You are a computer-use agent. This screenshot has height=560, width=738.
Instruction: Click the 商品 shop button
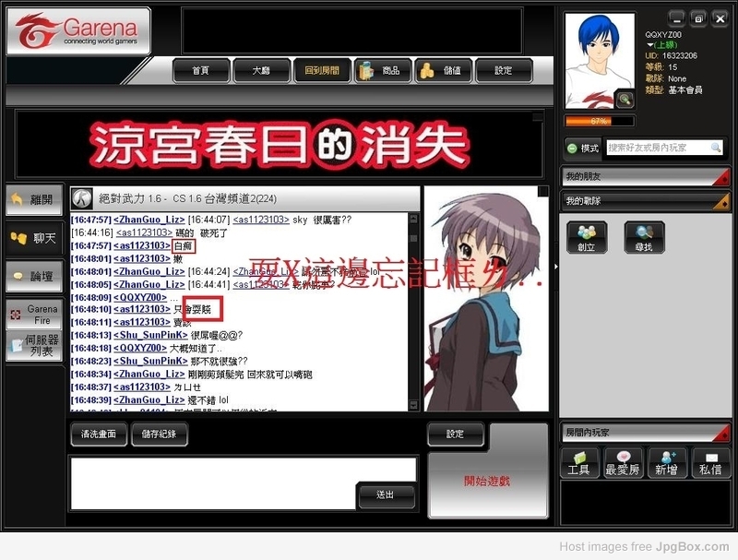point(378,70)
